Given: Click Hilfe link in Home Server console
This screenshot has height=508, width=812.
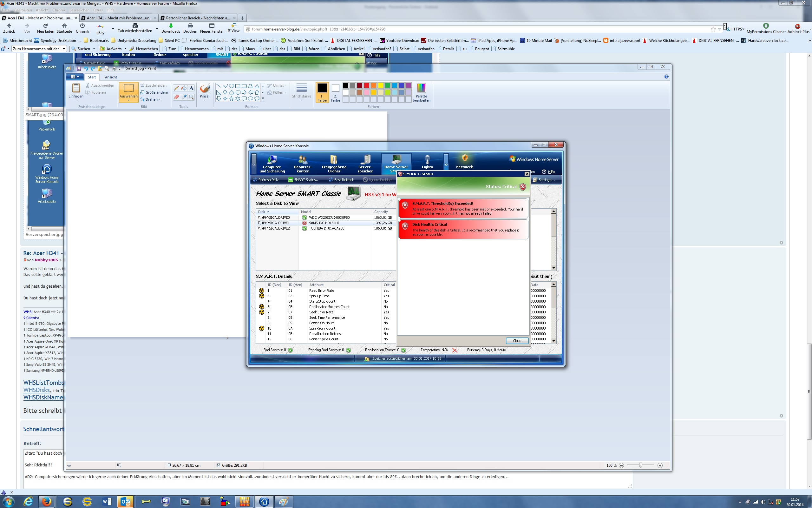Looking at the screenshot, I should [549, 172].
